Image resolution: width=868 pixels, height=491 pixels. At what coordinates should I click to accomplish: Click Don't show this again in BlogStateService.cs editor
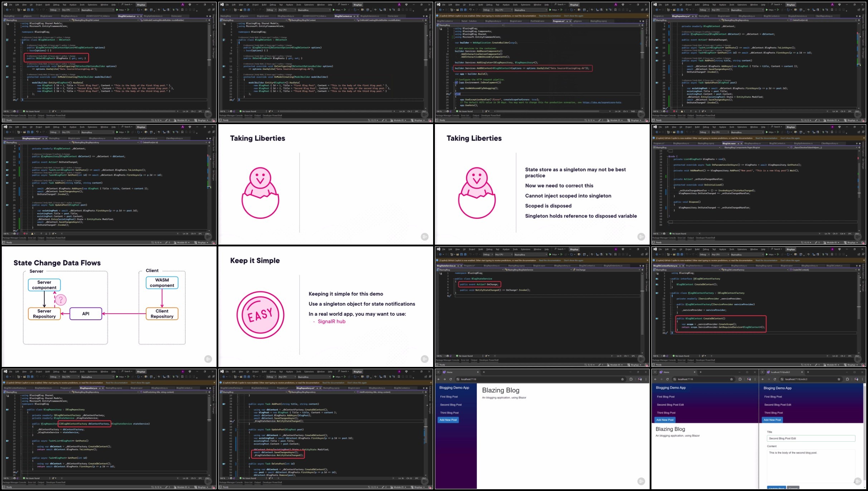pos(573,260)
